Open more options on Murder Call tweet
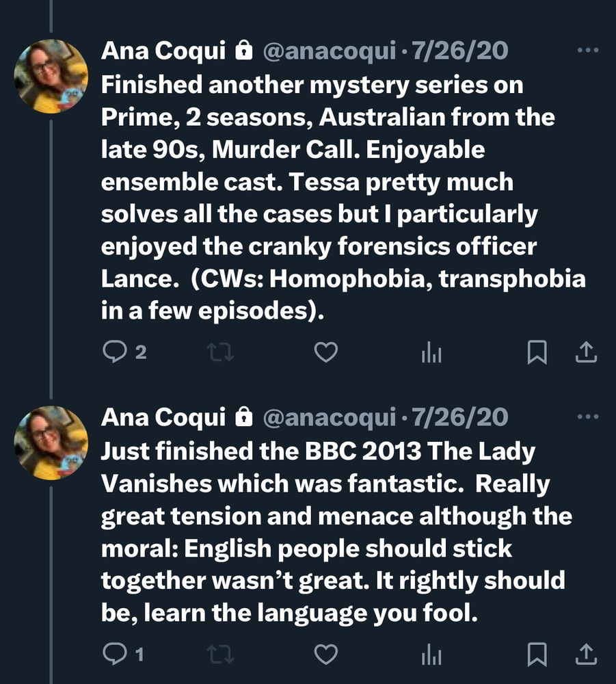This screenshot has width=616, height=684. (x=587, y=50)
